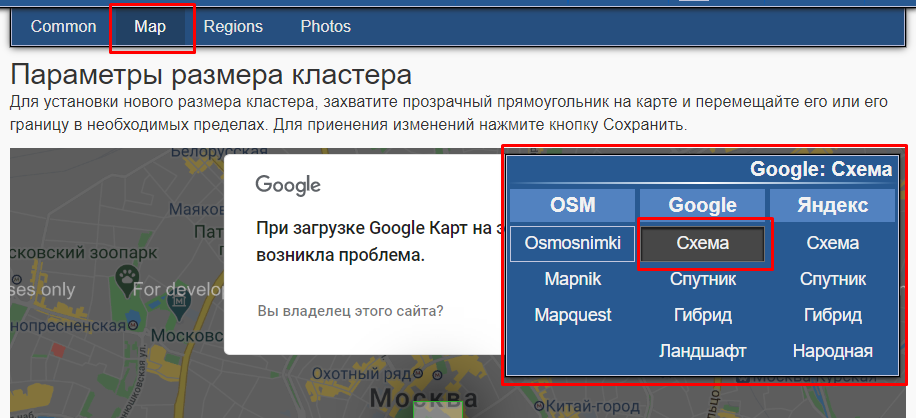Viewport: 916px width, 418px height.
Task: Select the Google provider header
Action: click(702, 205)
